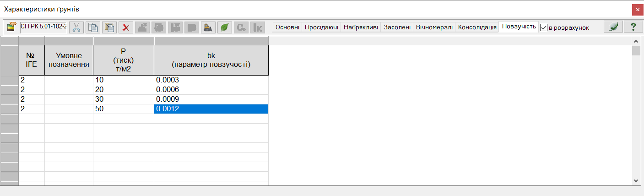Image resolution: width=644 pixels, height=196 pixels.
Task: Select the bk cell with value 0.0003
Action: point(211,80)
